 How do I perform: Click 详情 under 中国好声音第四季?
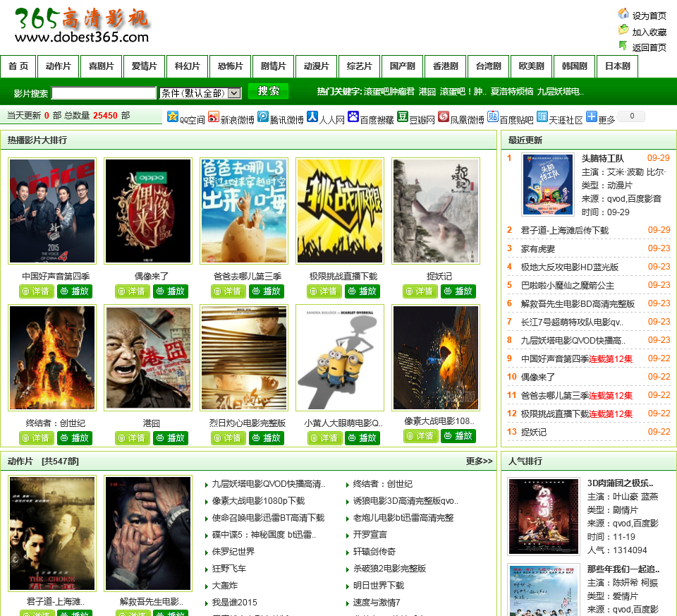click(x=36, y=291)
